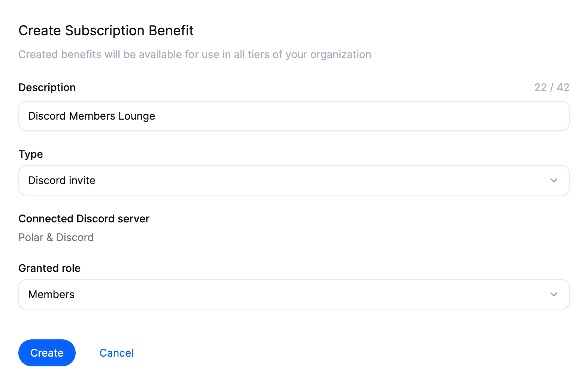
Task: Click the word Lounge in Description field
Action: point(136,116)
